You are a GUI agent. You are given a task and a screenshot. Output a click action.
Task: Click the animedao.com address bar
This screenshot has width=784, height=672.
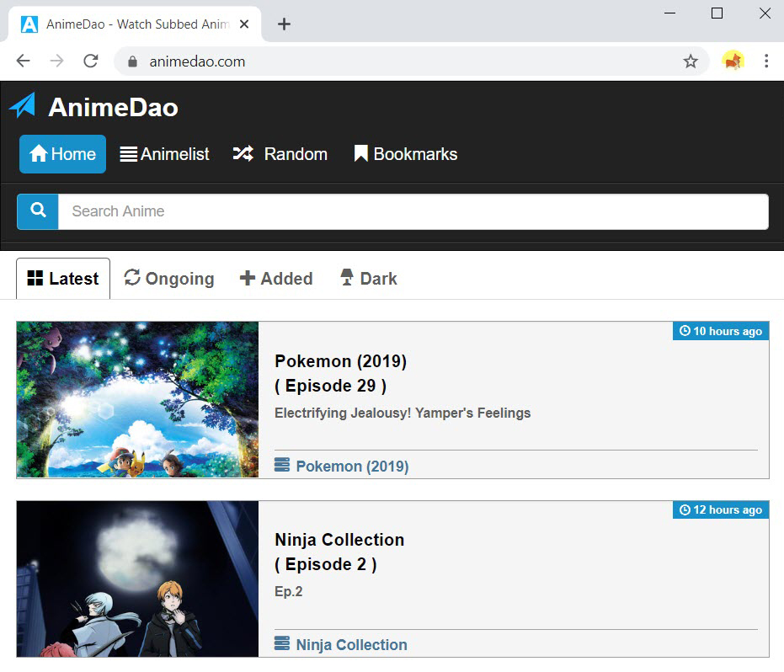(411, 61)
